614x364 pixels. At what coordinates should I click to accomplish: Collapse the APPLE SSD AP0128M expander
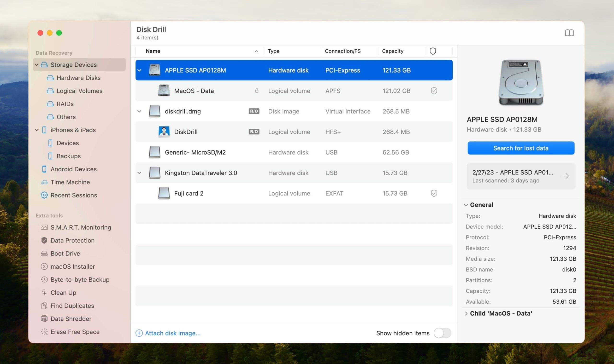(139, 70)
